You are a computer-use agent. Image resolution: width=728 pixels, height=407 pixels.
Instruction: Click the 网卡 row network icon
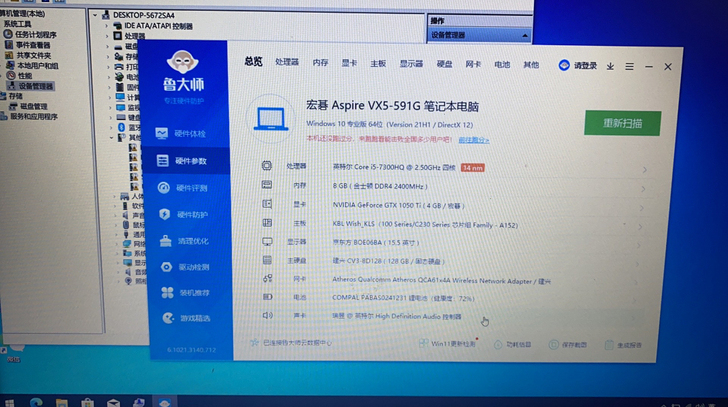(267, 278)
